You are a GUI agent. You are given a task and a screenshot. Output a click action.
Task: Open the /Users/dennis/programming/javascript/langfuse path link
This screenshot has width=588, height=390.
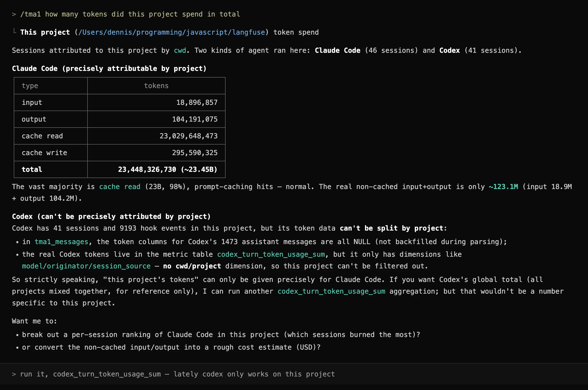coord(172,32)
